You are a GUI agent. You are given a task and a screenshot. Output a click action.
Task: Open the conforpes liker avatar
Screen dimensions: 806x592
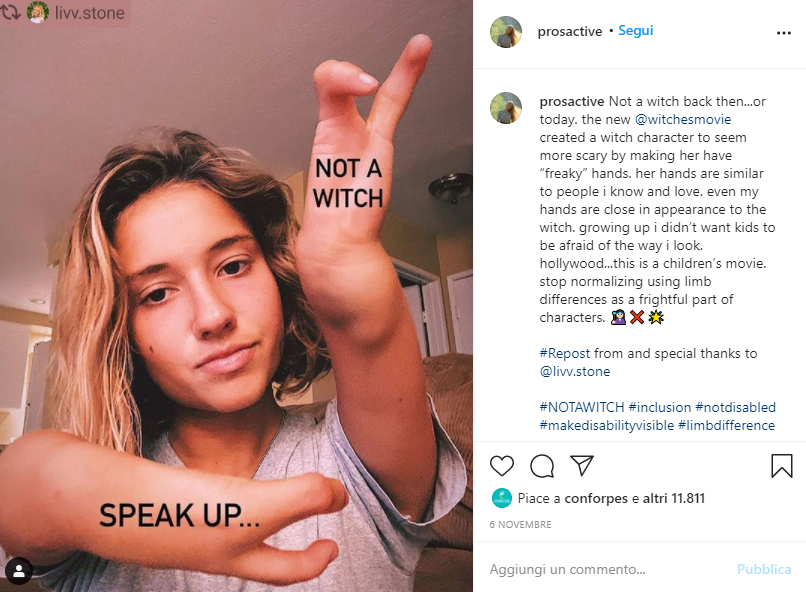502,498
